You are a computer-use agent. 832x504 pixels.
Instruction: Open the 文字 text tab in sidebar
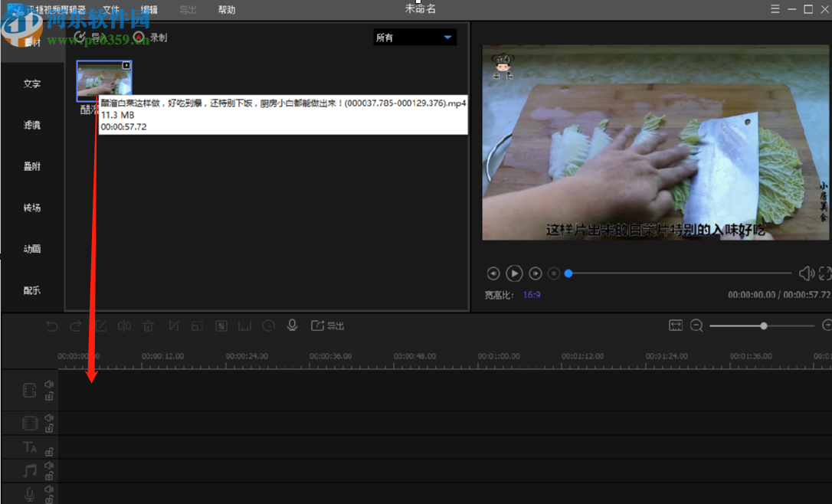tap(32, 83)
